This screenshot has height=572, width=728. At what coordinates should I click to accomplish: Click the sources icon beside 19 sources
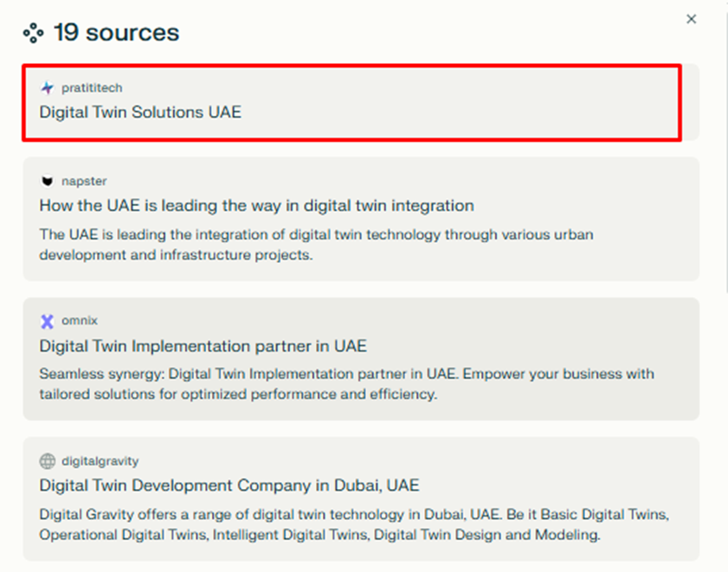click(33, 34)
